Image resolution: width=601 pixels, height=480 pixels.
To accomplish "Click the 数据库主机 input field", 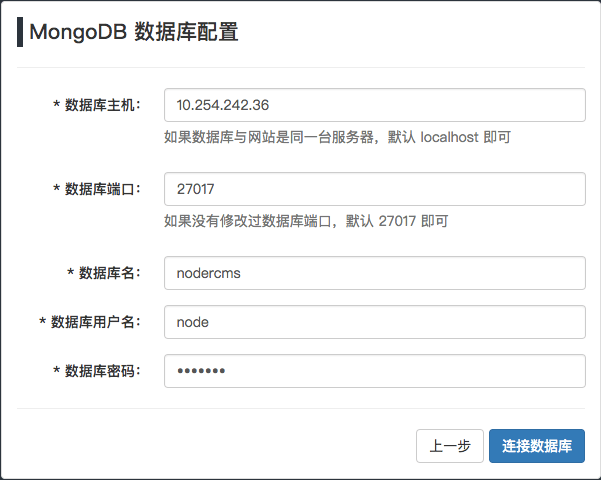I will coord(374,105).
